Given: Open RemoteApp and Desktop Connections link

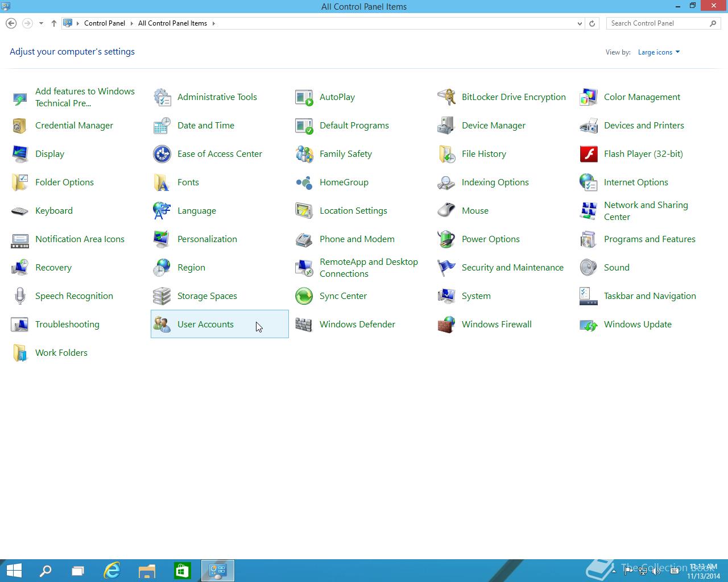Looking at the screenshot, I should 369,268.
